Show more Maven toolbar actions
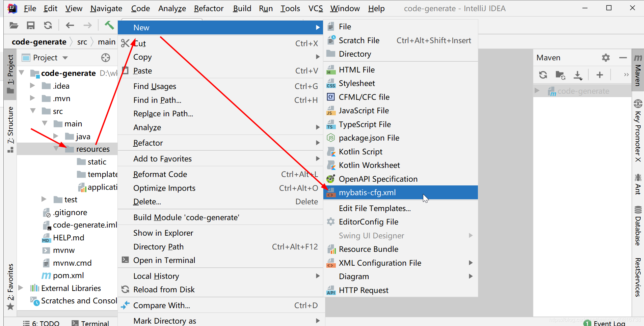644x326 pixels. tap(626, 75)
